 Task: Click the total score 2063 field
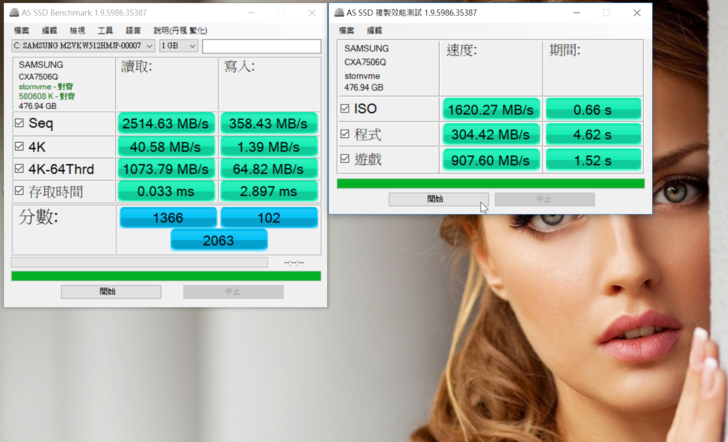coord(218,240)
